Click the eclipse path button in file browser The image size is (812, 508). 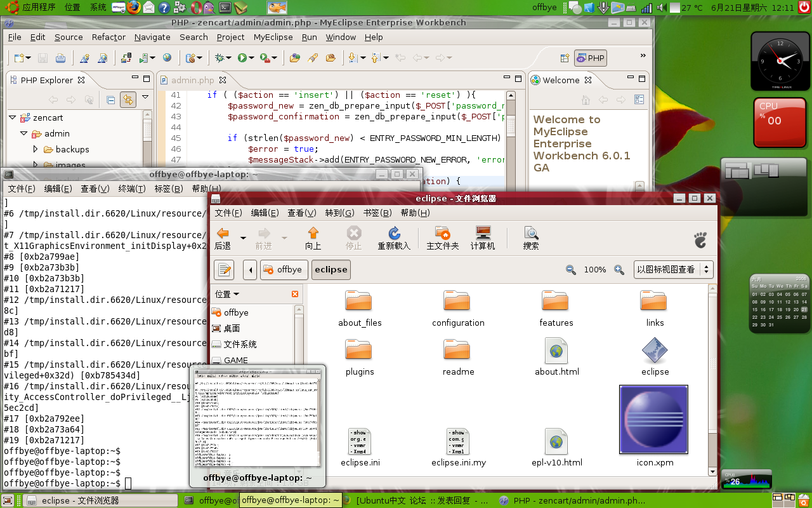[x=331, y=270]
